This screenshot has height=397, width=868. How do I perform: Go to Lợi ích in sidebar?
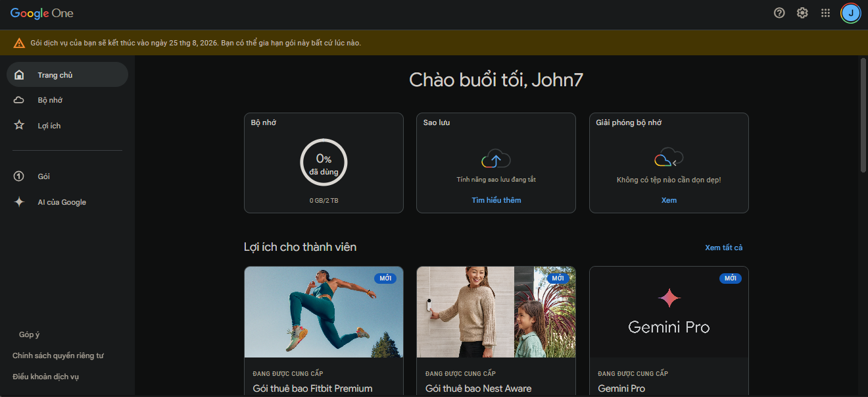click(x=49, y=126)
